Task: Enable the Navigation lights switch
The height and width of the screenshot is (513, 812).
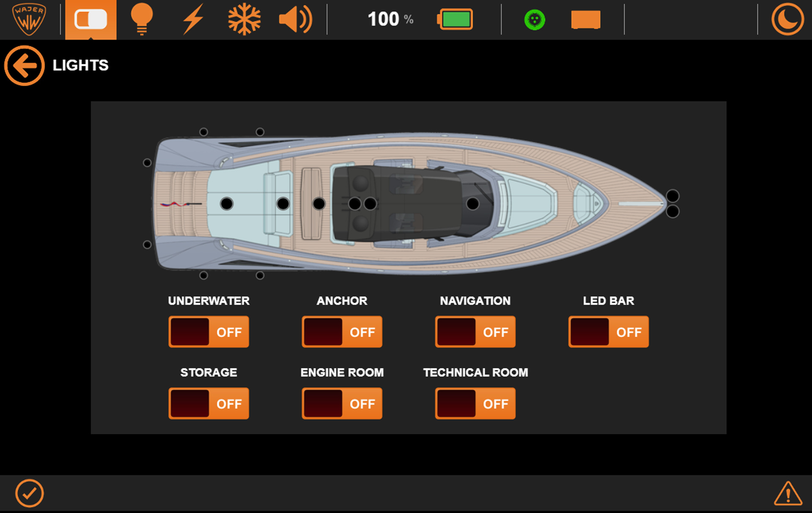Action: 475,332
